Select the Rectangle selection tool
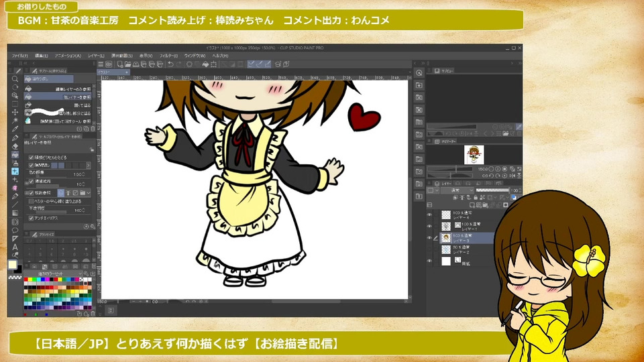This screenshot has width=644, height=362. tap(15, 104)
